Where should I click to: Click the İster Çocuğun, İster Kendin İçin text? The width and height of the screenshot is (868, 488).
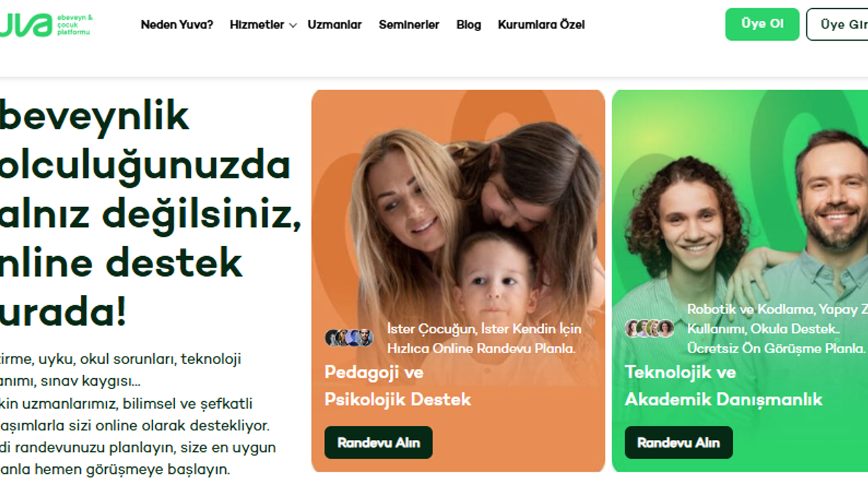(x=484, y=329)
